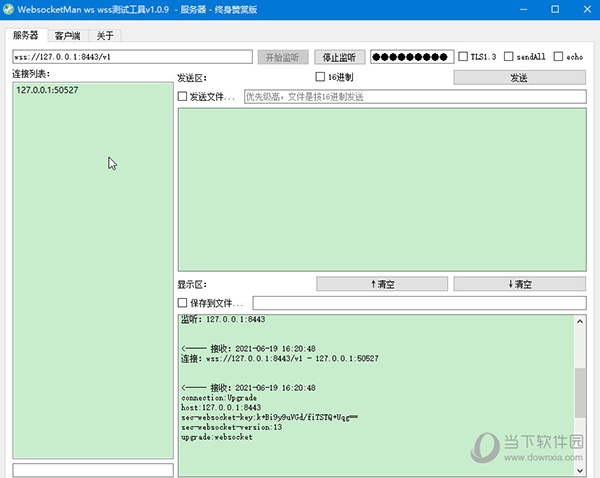
Task: Click the masked password field
Action: click(x=412, y=57)
